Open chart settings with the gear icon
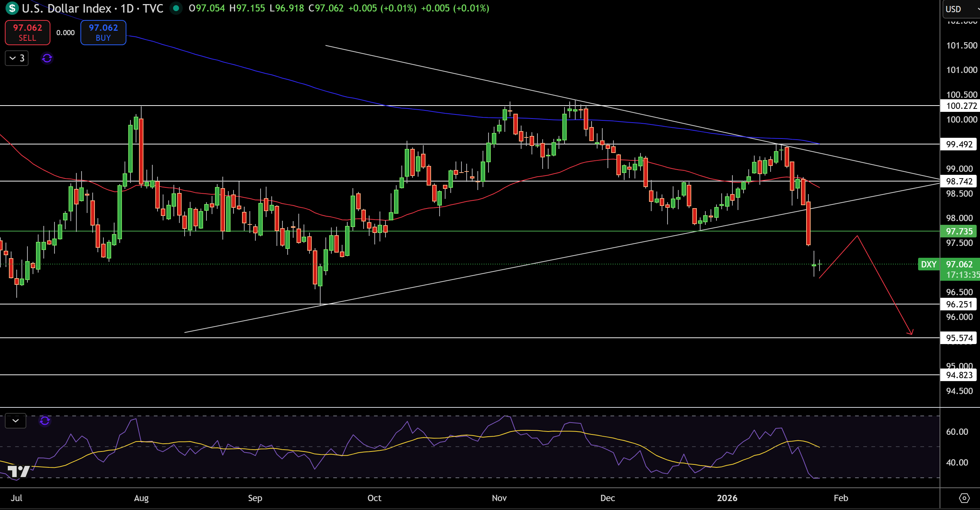980x510 pixels. click(x=964, y=498)
